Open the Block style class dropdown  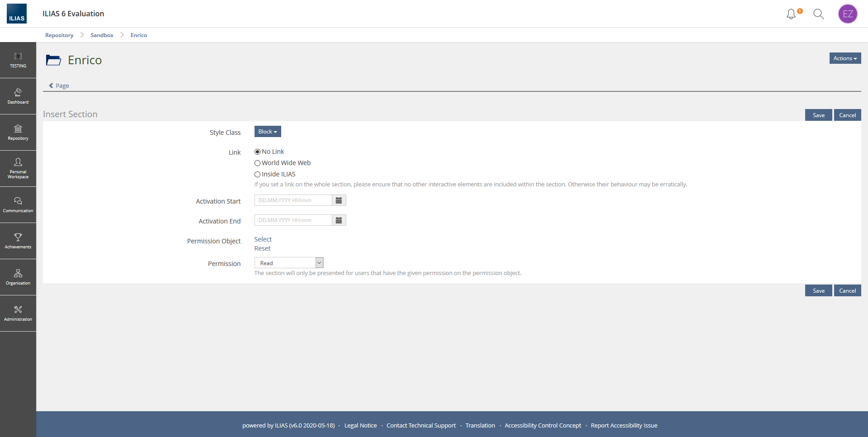268,132
